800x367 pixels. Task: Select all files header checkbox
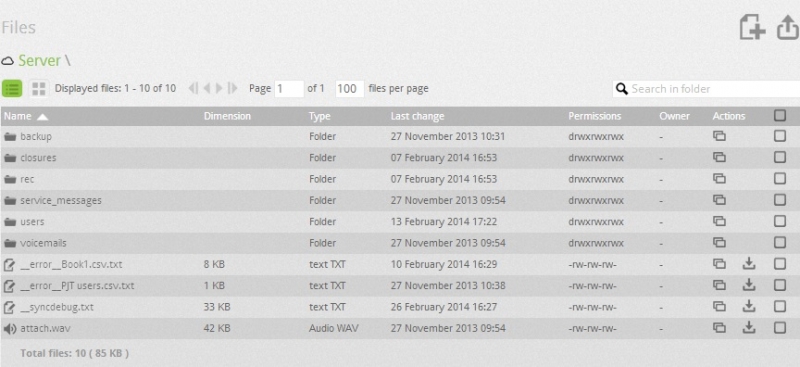coord(780,115)
